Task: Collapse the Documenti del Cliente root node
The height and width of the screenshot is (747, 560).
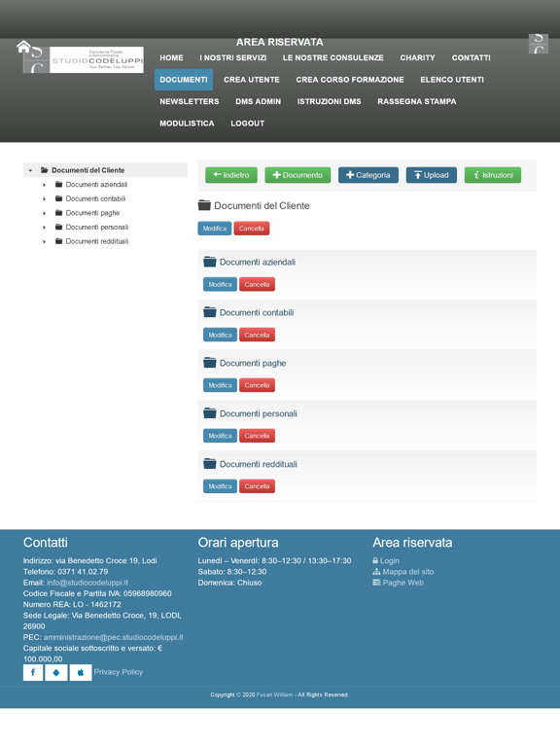Action: 30,170
